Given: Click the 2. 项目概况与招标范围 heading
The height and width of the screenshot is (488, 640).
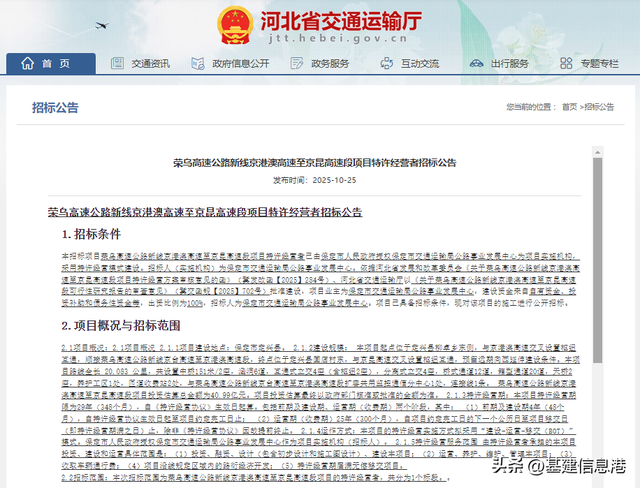Looking at the screenshot, I should tap(121, 326).
